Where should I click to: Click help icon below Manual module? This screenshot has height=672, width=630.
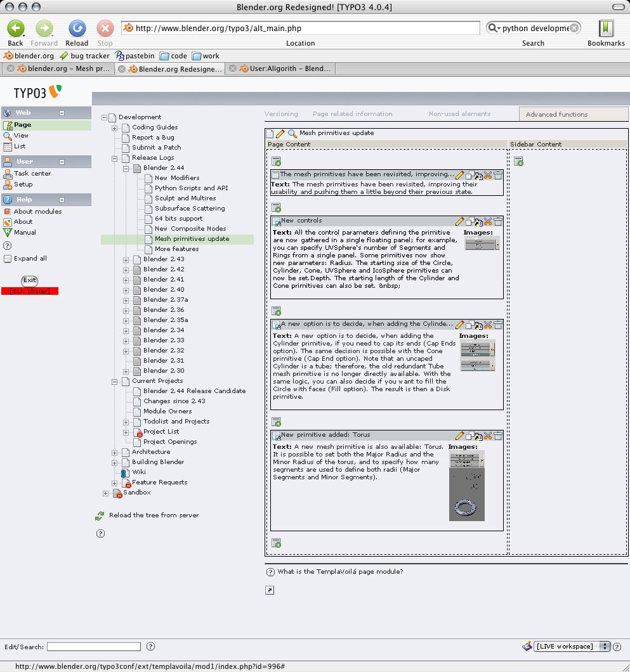pos(7,246)
